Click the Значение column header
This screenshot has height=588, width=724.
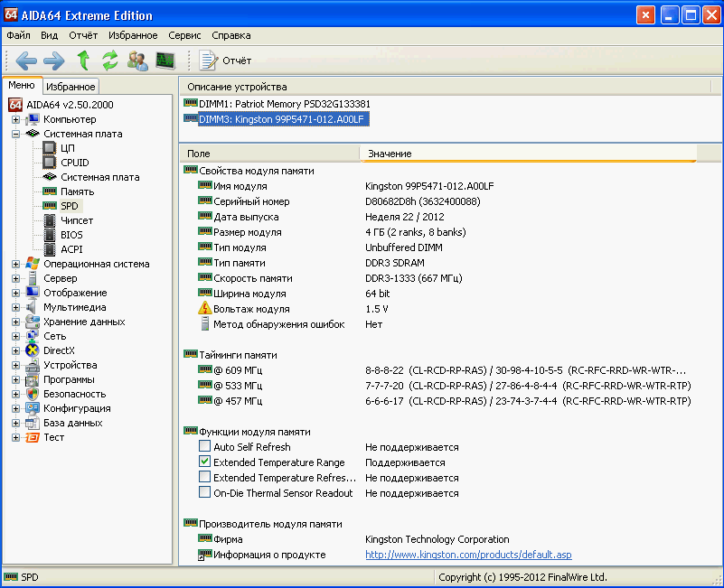(x=390, y=154)
